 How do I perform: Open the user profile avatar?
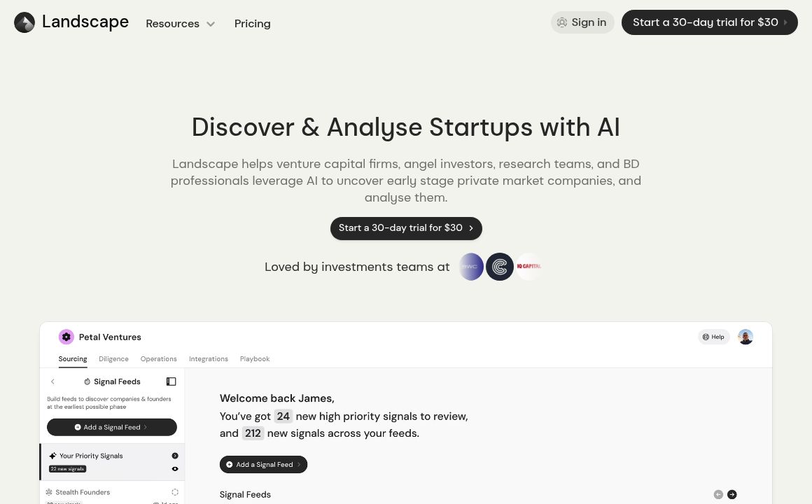click(745, 337)
